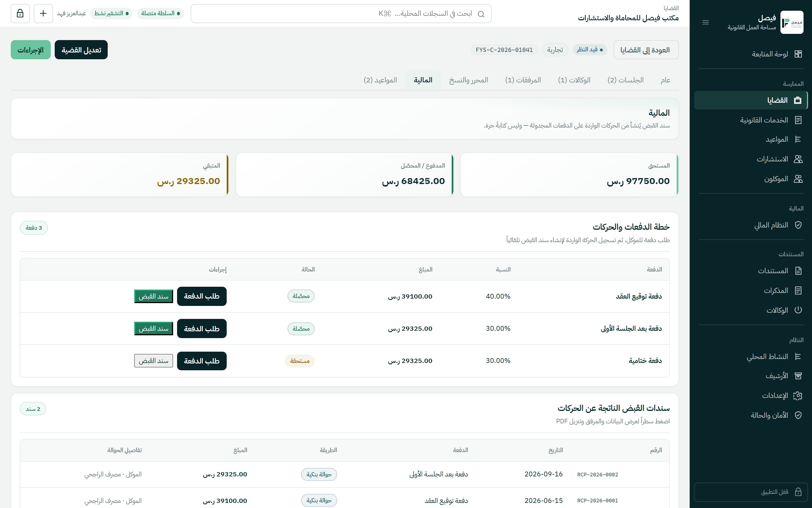Click the المواعيد sidebar icon
Image resolution: width=812 pixels, height=508 pixels.
[x=798, y=139]
